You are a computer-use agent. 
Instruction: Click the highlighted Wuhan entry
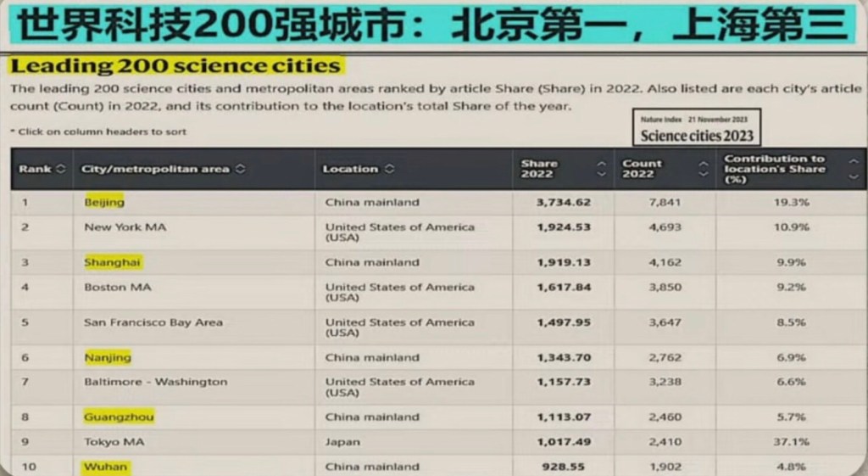click(106, 467)
